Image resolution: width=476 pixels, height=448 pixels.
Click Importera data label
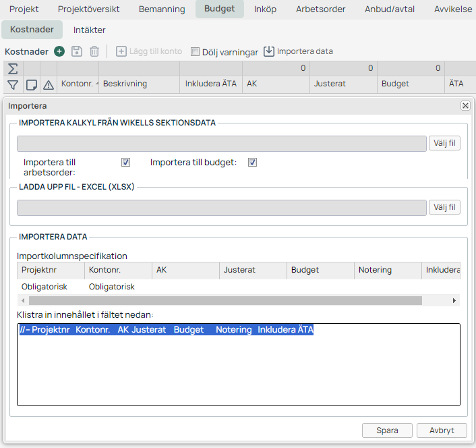click(x=305, y=51)
